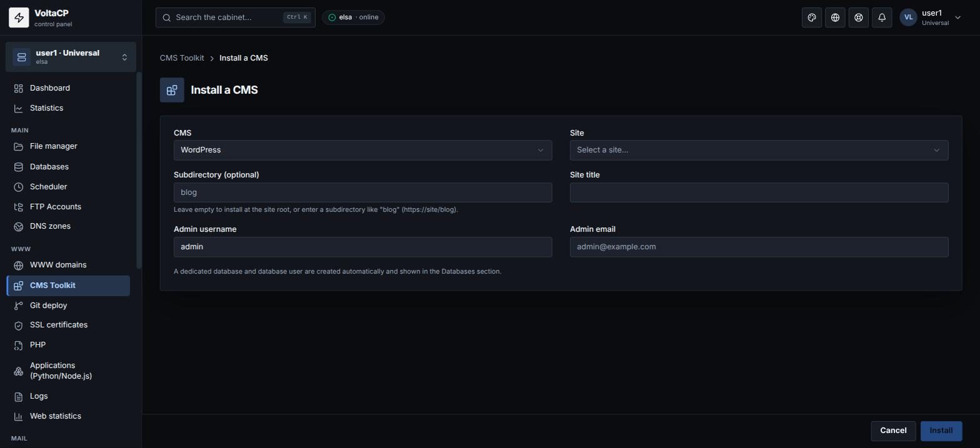The height and width of the screenshot is (448, 980).
Task: Click the language globe icon in header
Action: point(835,17)
